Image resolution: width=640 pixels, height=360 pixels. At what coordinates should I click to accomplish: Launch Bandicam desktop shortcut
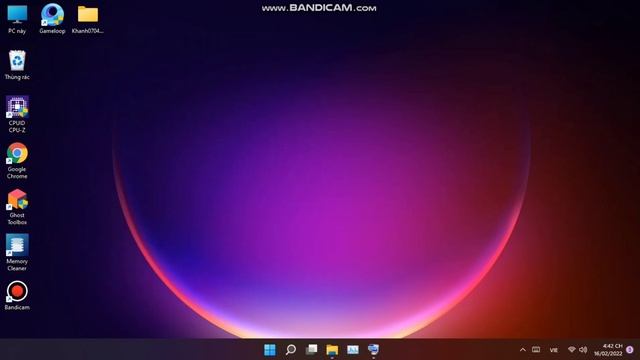17,296
